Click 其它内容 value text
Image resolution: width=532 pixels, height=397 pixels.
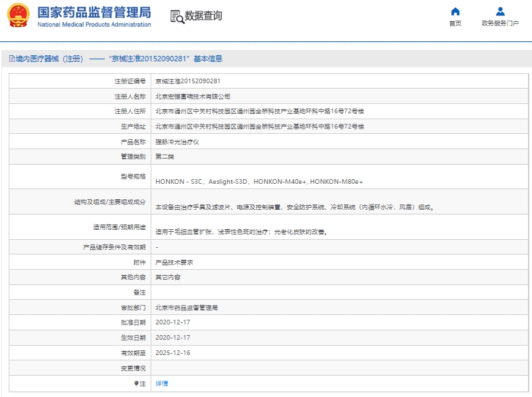(167, 277)
